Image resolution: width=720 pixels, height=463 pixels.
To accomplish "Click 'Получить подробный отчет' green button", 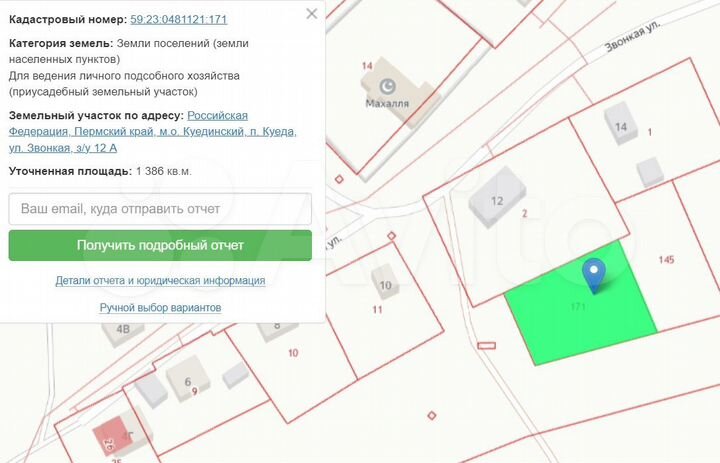I will point(160,245).
